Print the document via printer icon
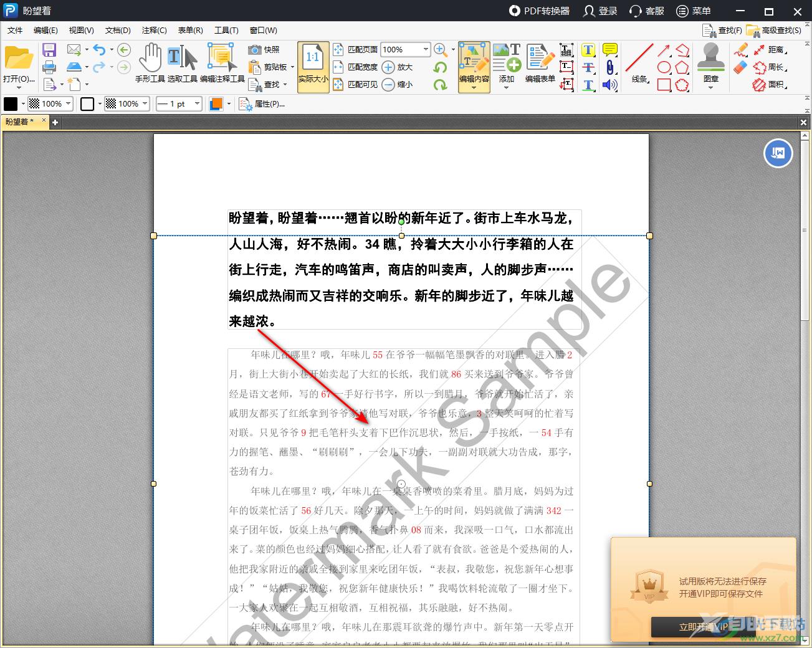Image resolution: width=812 pixels, height=648 pixels. [x=49, y=67]
